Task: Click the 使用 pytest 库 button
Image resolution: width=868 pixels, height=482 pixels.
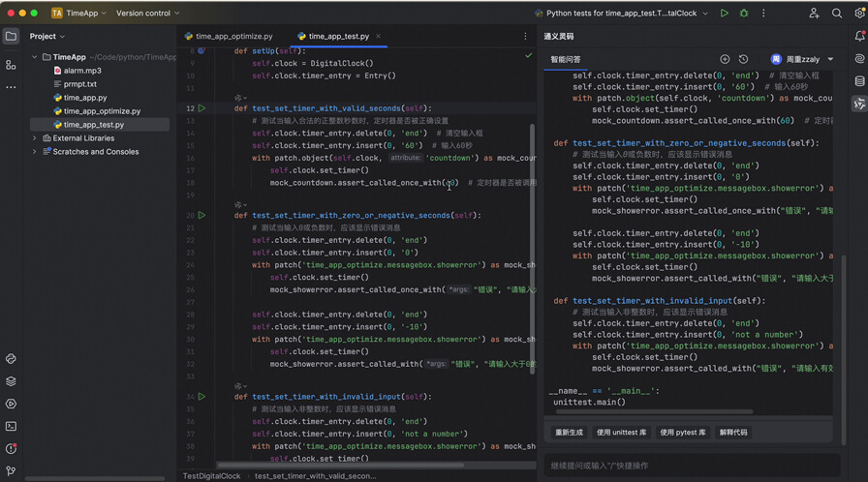Action: tap(683, 433)
